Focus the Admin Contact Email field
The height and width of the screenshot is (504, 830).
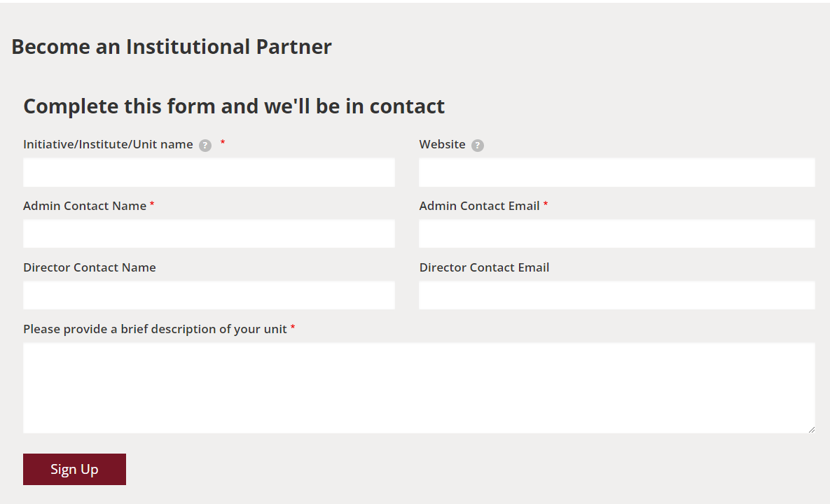click(616, 234)
